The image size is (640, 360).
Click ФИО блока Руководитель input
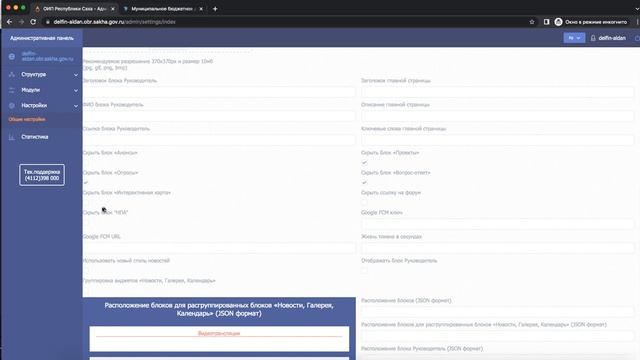pyautogui.click(x=219, y=116)
